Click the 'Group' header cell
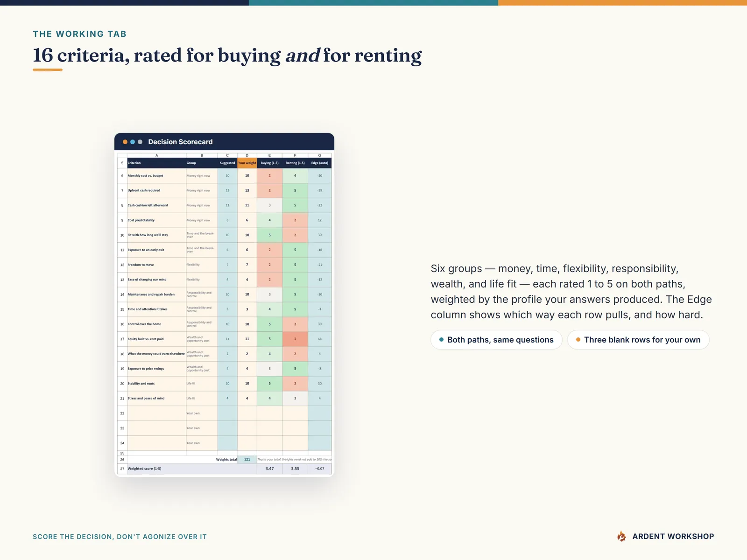 pos(202,163)
